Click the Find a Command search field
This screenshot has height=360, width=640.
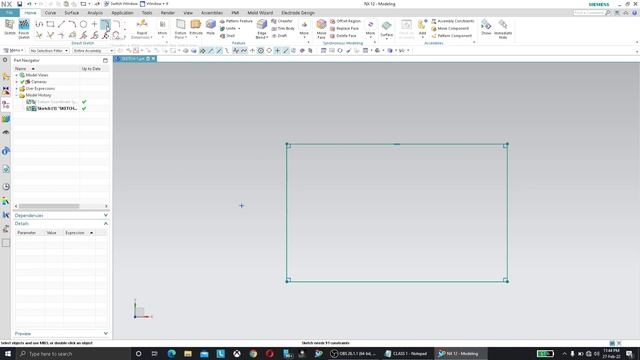[589, 13]
